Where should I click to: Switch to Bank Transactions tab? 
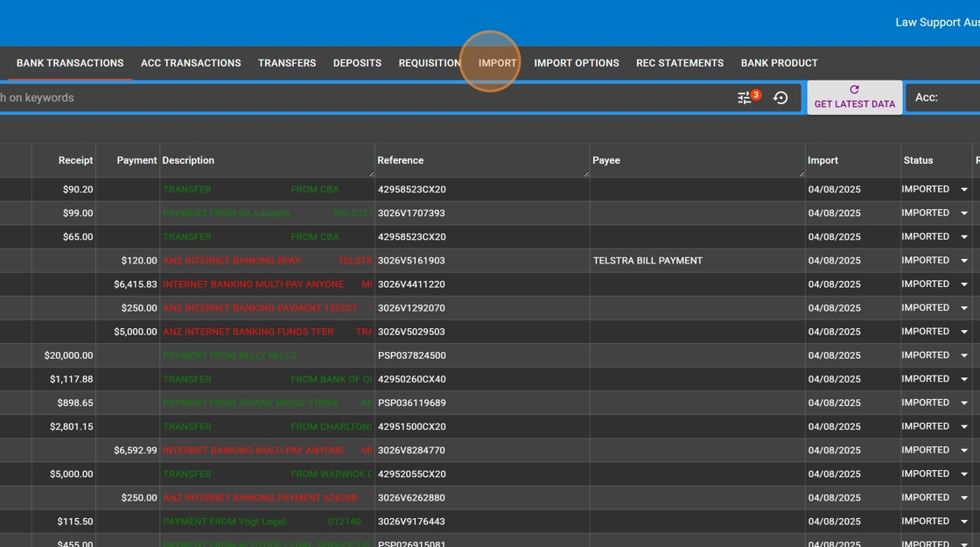tap(70, 63)
